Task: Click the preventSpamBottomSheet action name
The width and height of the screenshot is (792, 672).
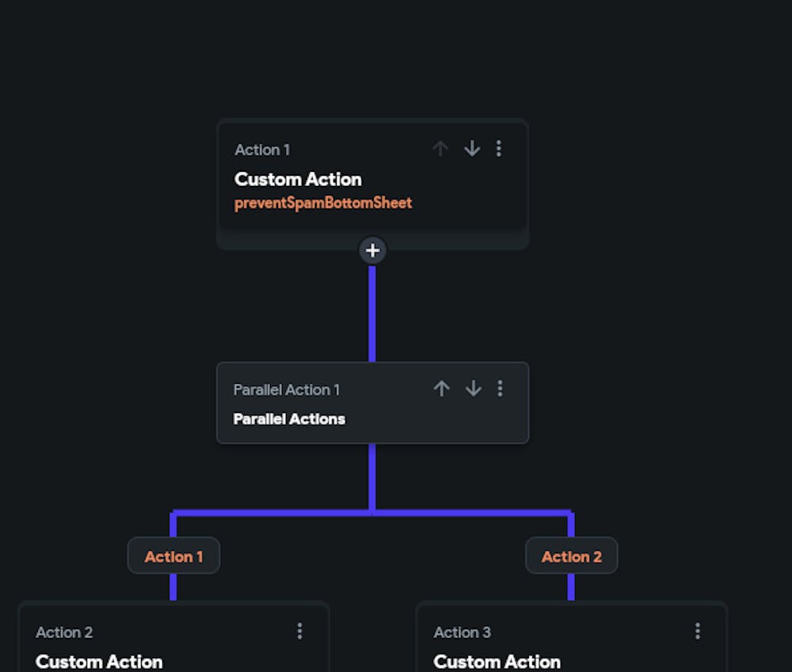Action: click(x=323, y=203)
